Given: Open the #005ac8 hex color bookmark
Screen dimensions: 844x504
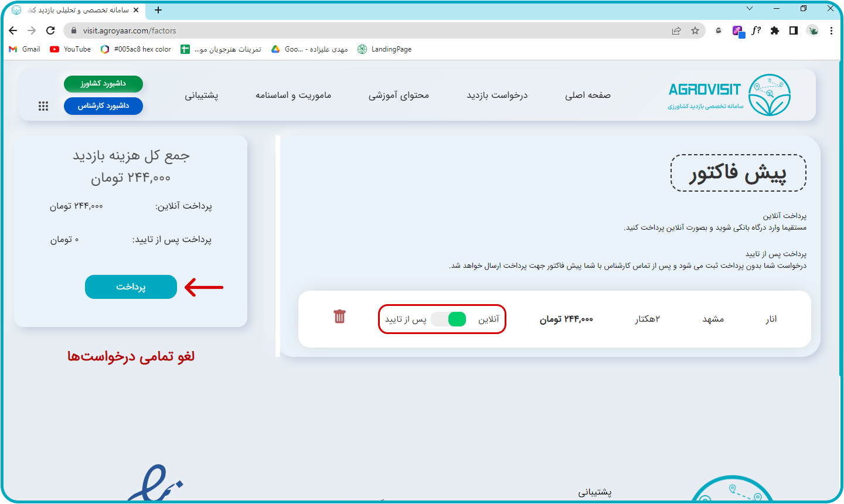Looking at the screenshot, I should coord(136,49).
